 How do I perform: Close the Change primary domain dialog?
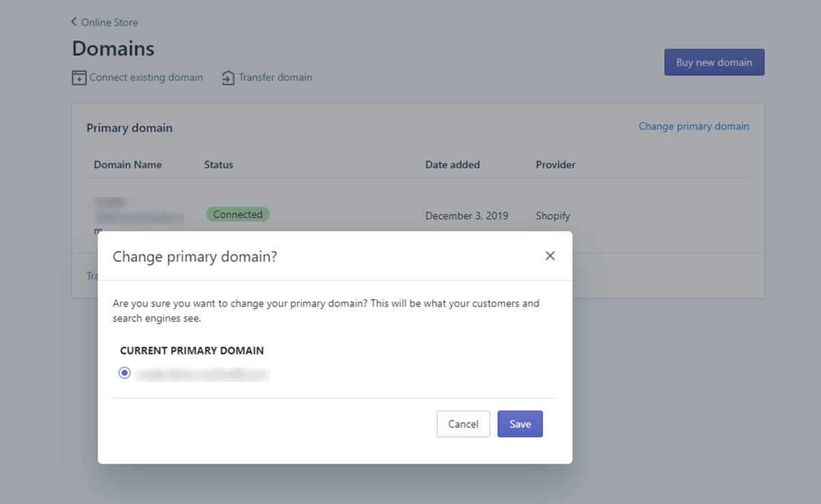550,256
